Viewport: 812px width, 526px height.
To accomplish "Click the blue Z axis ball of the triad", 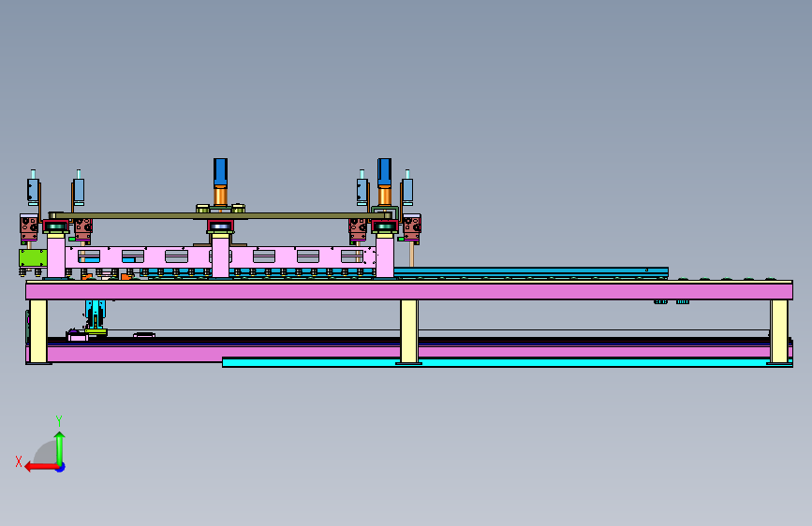I will coord(61,467).
